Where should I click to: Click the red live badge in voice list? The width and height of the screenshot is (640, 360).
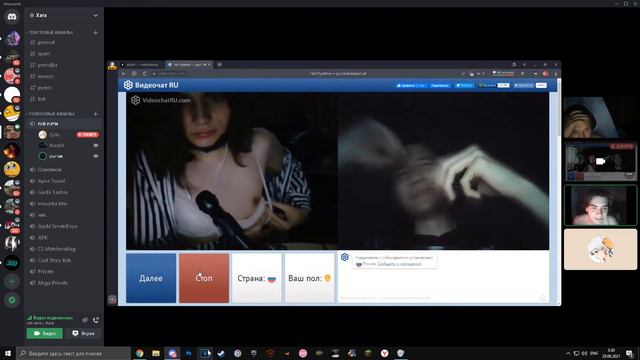88,134
